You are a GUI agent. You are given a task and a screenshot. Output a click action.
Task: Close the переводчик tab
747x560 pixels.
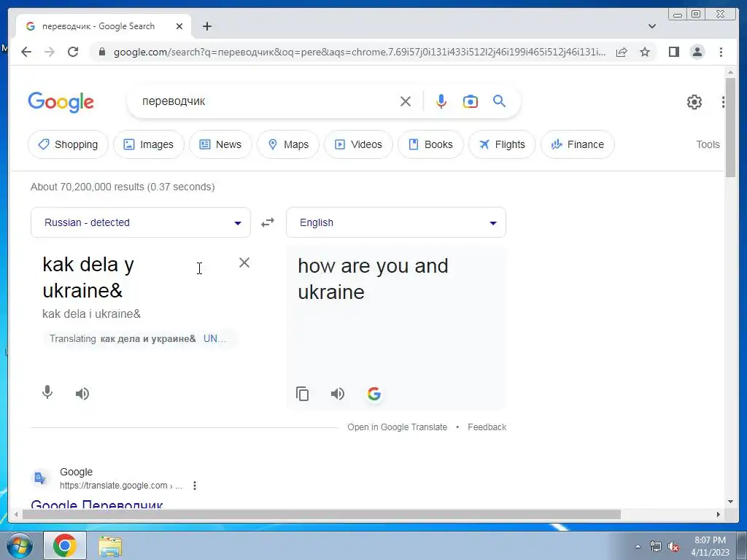(x=179, y=26)
